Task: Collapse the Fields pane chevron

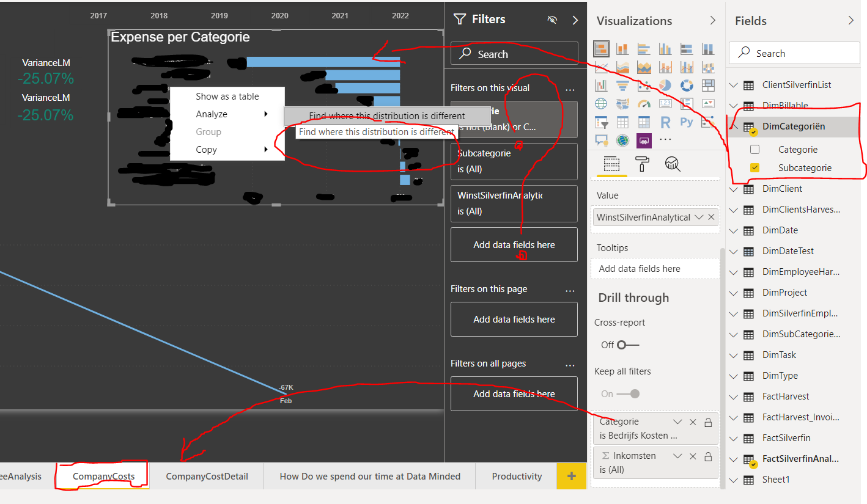Action: tap(851, 20)
